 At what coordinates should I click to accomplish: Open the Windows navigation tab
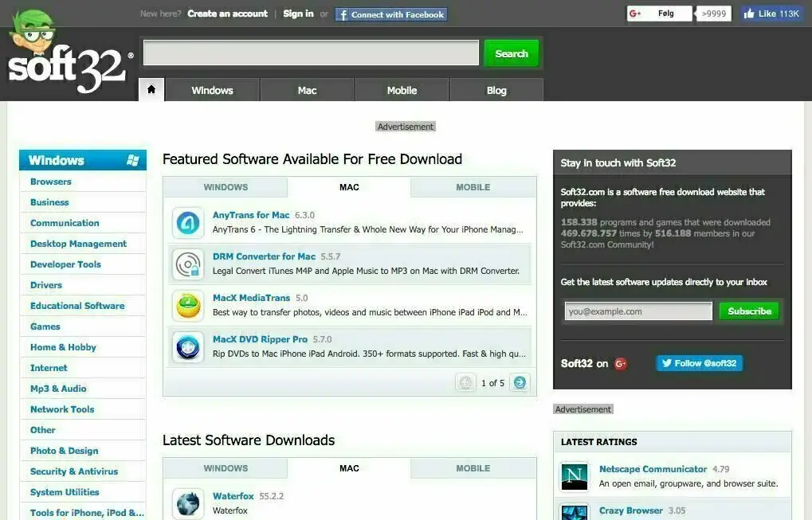212,90
